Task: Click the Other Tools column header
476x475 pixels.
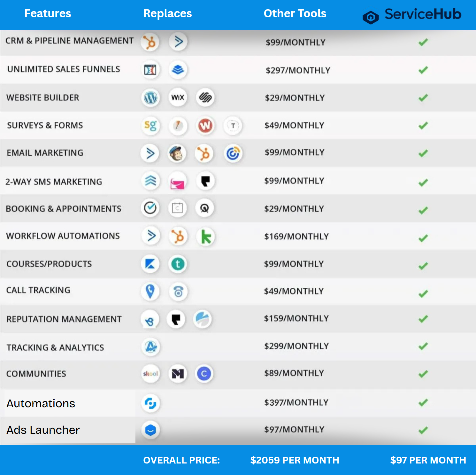Action: (x=295, y=13)
